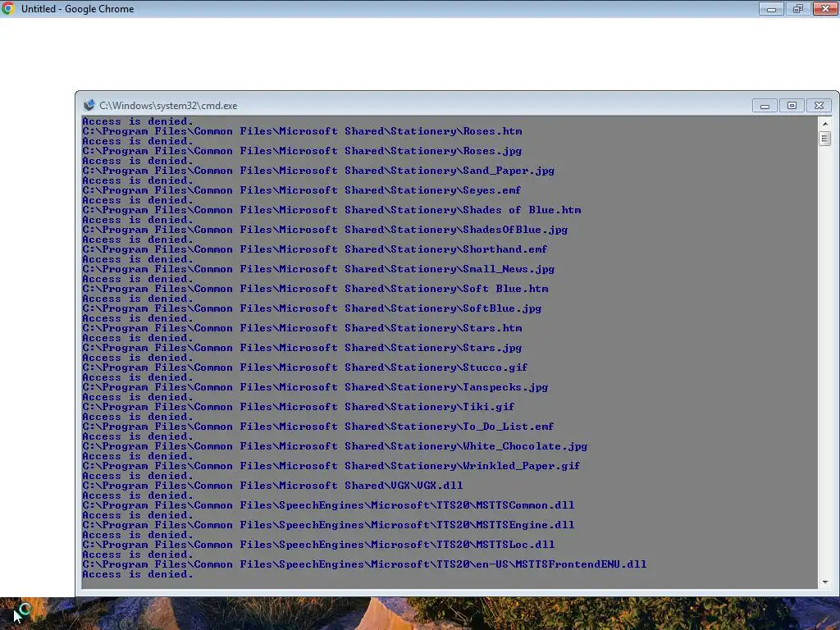Click the first 'Access is denied.' line
The height and width of the screenshot is (630, 840).
(x=138, y=121)
